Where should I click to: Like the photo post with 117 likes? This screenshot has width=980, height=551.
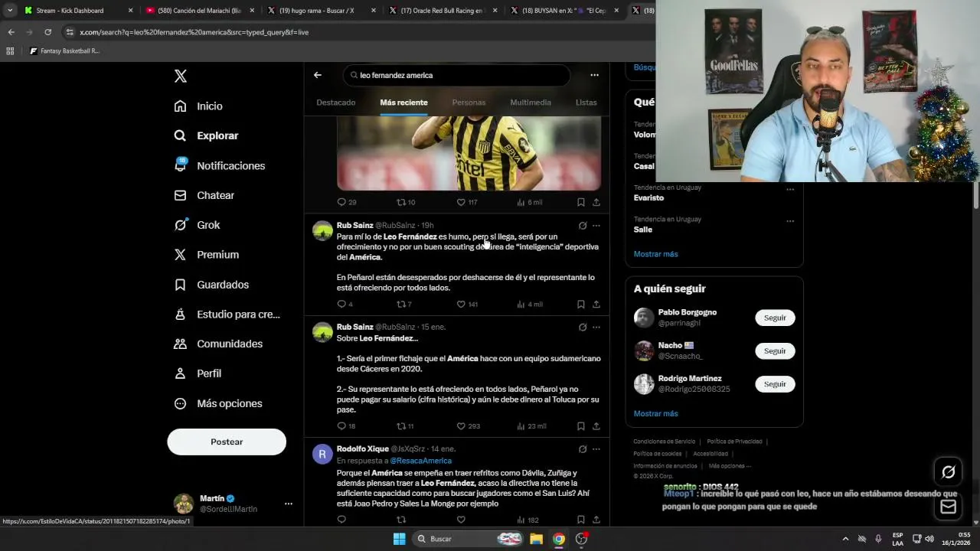point(461,202)
